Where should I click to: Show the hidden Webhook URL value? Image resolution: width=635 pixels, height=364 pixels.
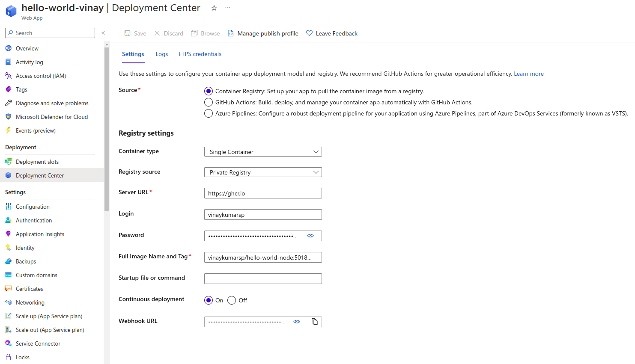[297, 322]
